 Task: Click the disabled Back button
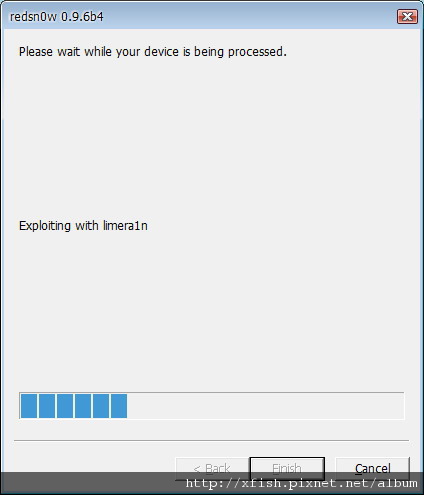[212, 468]
